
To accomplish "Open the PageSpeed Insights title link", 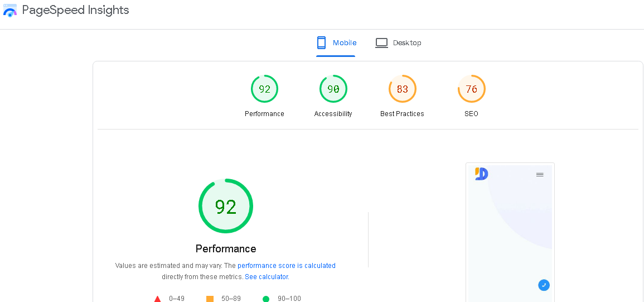I will tap(75, 10).
